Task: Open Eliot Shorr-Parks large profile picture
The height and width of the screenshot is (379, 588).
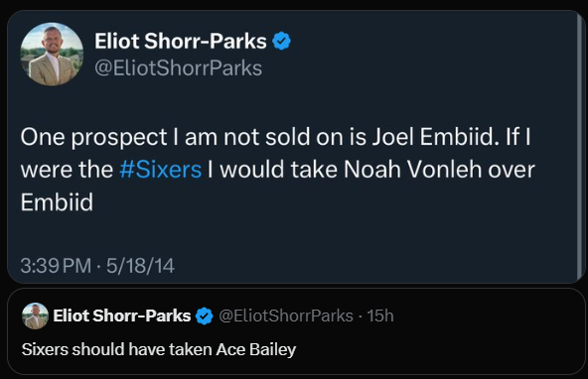Action: click(x=52, y=55)
